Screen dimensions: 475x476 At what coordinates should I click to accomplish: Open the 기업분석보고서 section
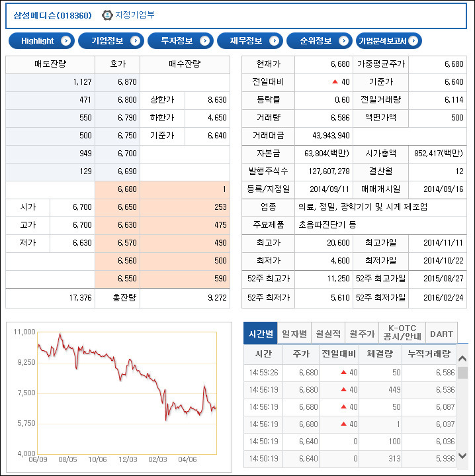tap(389, 40)
